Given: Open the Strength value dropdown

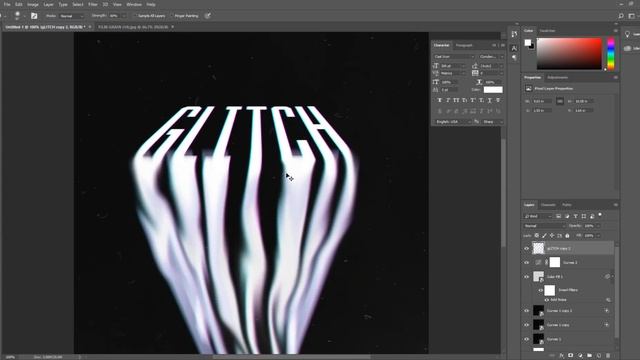Looking at the screenshot, I should [124, 16].
